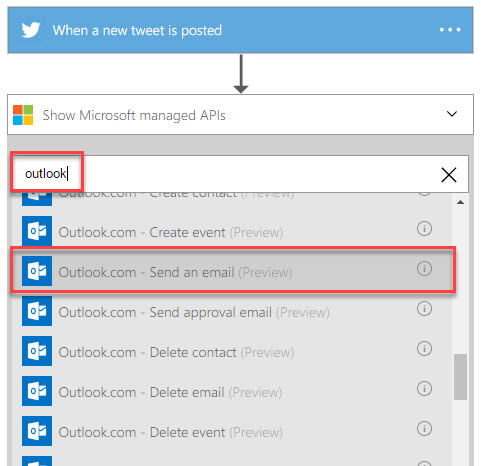
Task: Show info for Delete email
Action: click(x=424, y=388)
